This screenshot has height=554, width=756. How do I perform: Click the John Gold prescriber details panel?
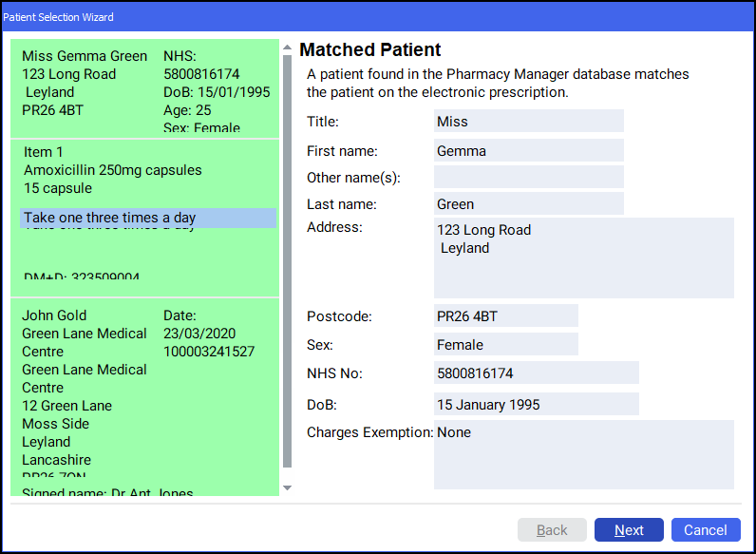tap(144, 394)
